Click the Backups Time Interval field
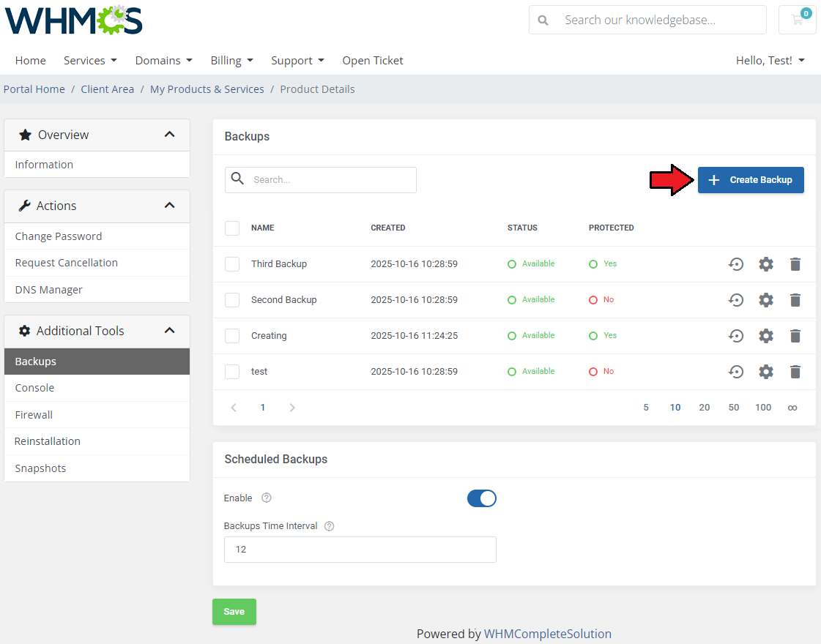This screenshot has width=821, height=644. point(360,550)
